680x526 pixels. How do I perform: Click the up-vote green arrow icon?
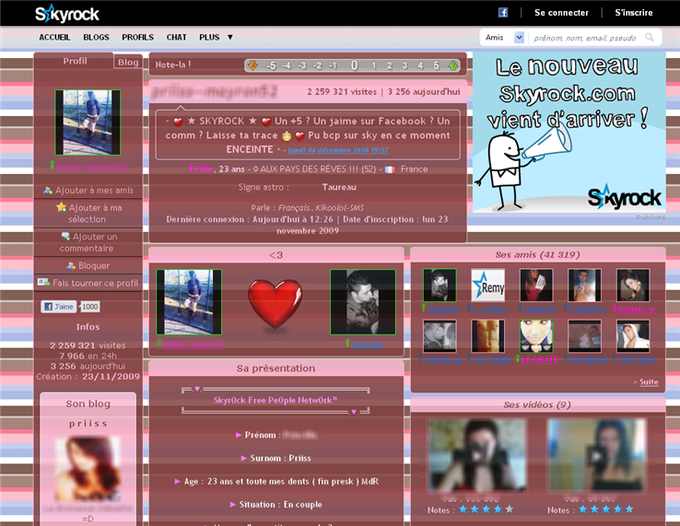453,65
